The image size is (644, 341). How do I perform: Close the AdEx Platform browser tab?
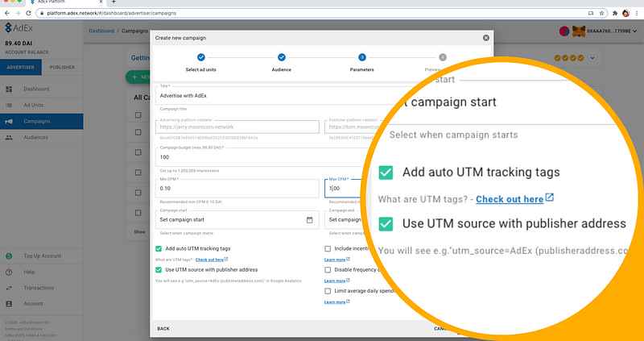point(101,2)
